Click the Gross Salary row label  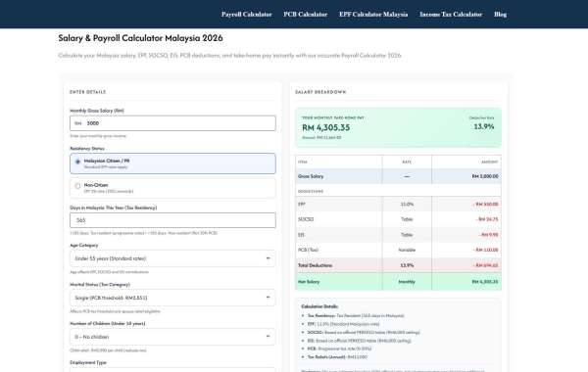click(311, 176)
